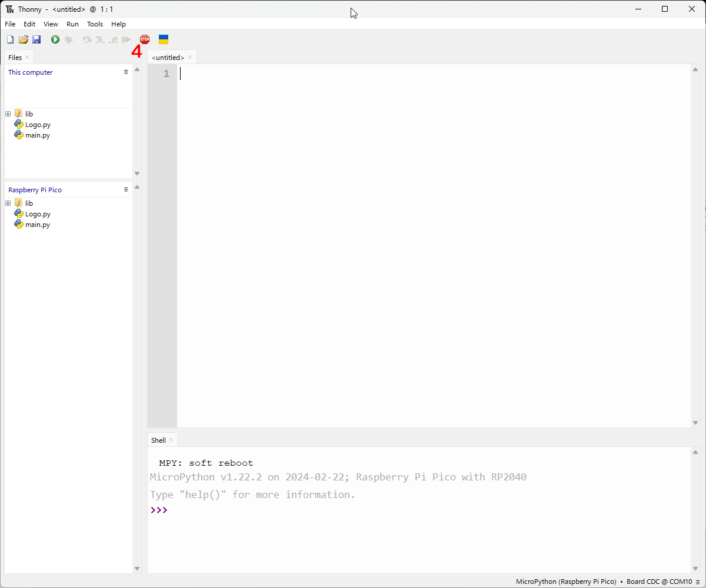706x588 pixels.
Task: Create a new file using the toolbar icon
Action: point(9,39)
